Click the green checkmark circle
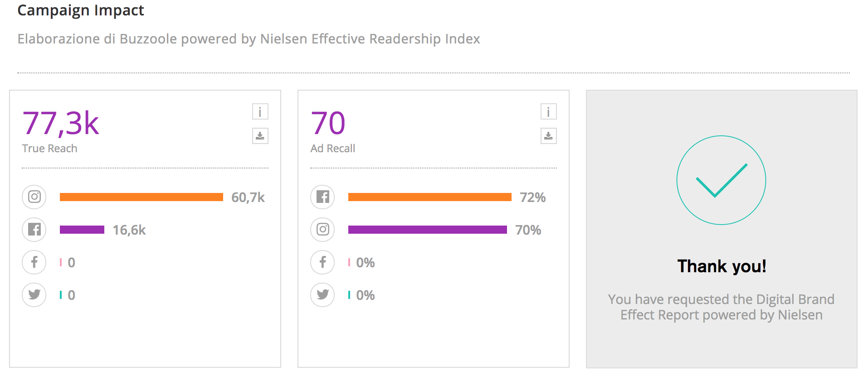Viewport: 868px width, 385px height. click(x=721, y=180)
